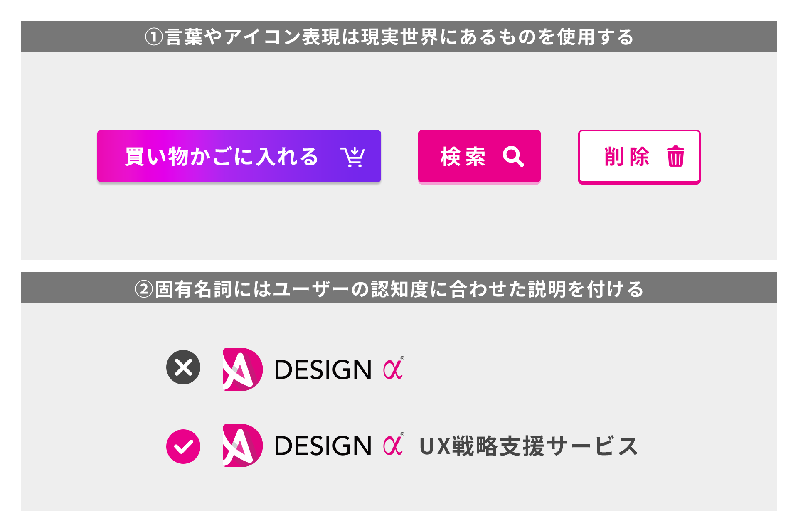Click the magnifying glass search icon

pos(513,157)
